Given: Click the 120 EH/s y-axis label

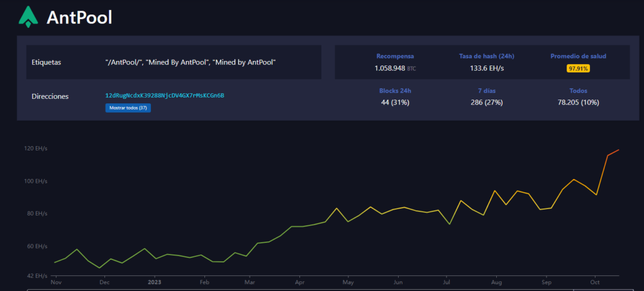Looking at the screenshot, I should 36,149.
